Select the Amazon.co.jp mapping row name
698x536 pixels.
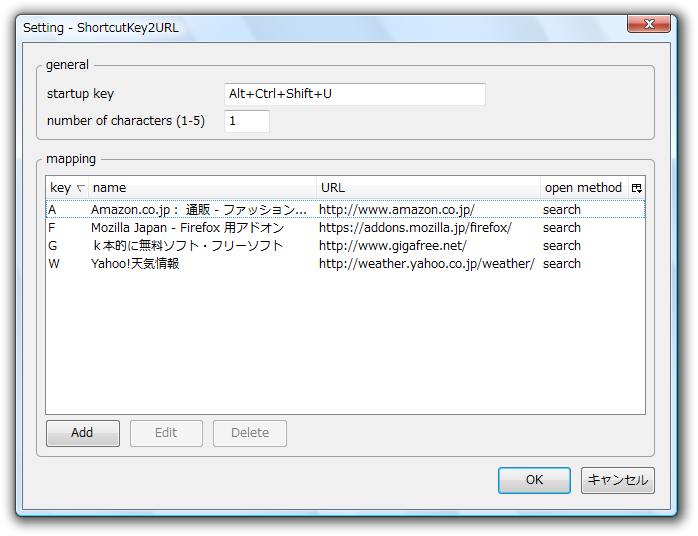pos(199,210)
